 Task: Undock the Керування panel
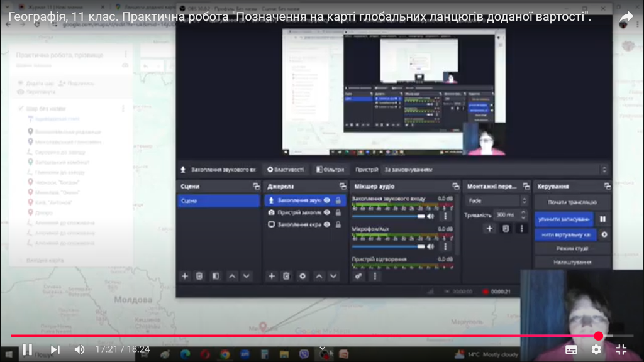[x=608, y=186]
